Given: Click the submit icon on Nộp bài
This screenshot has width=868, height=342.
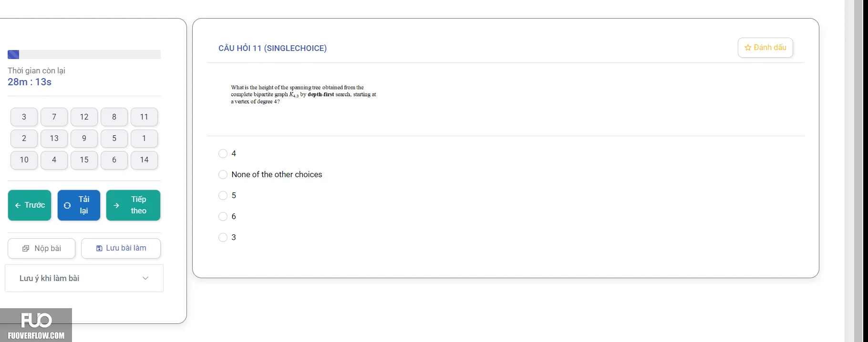Looking at the screenshot, I should click(26, 248).
